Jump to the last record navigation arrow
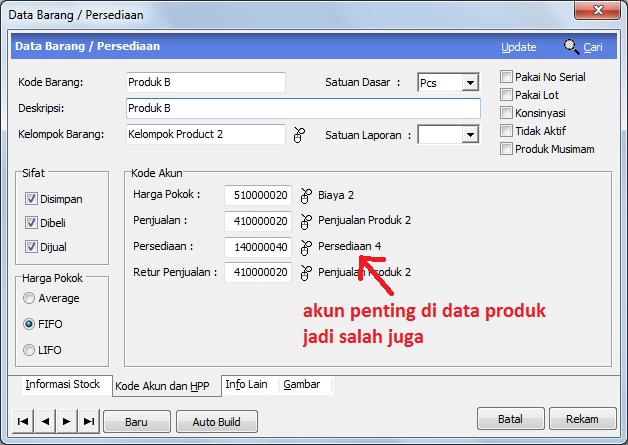The height and width of the screenshot is (445, 628). (x=89, y=422)
